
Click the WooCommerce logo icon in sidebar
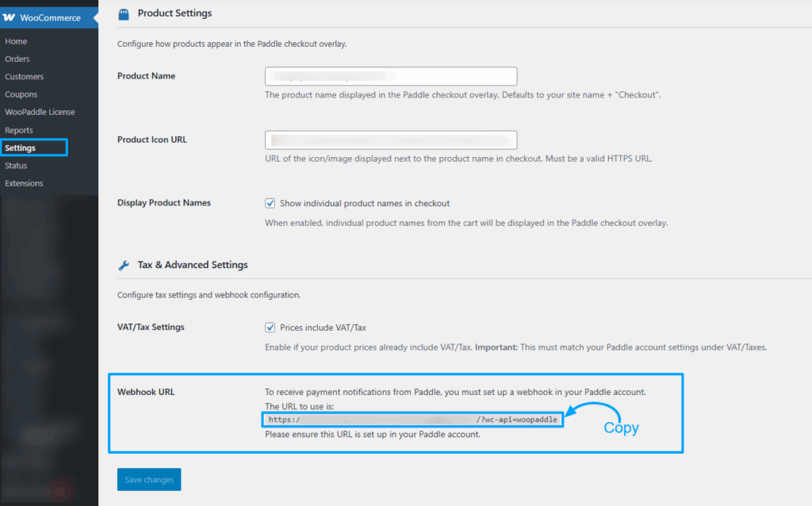coord(9,17)
